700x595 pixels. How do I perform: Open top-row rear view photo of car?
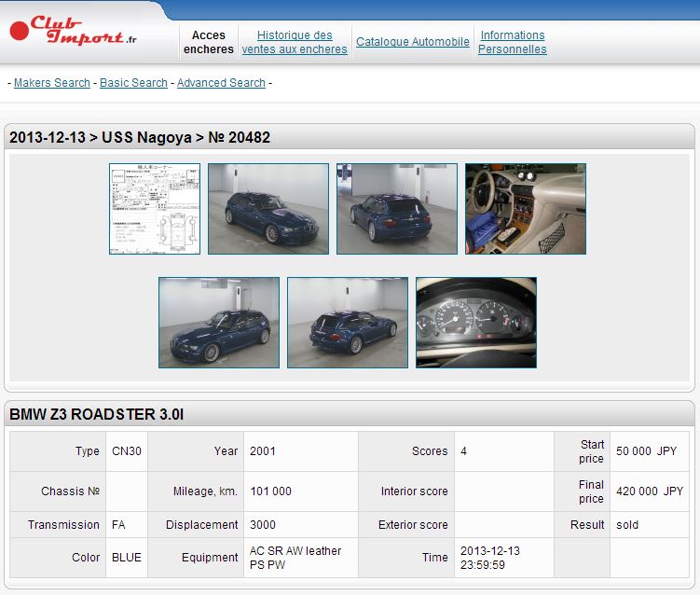point(397,209)
